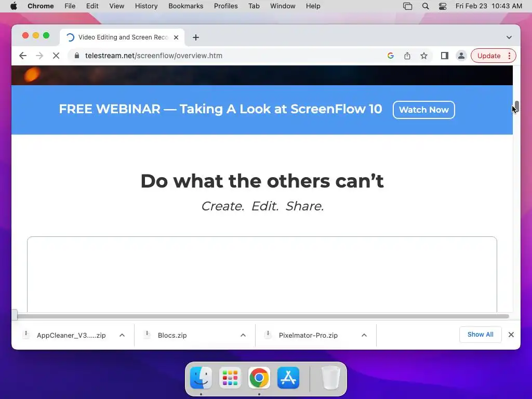Expand Blocs.zip download options
The width and height of the screenshot is (532, 399).
tap(243, 335)
